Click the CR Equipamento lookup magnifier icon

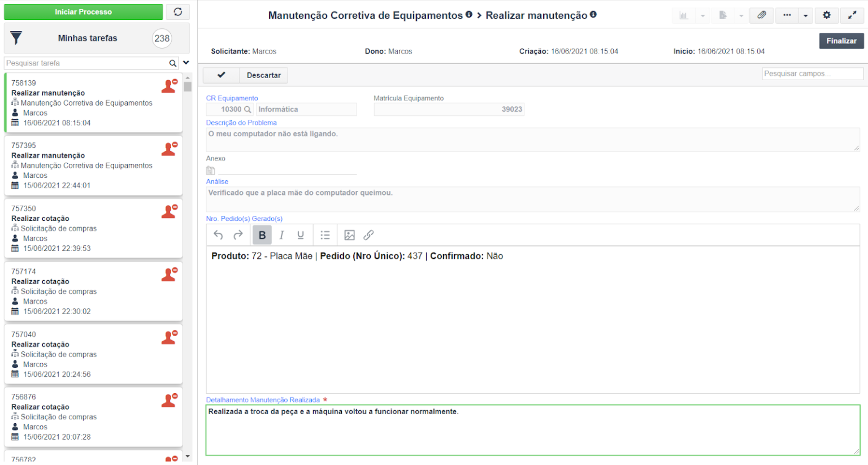[x=248, y=110]
